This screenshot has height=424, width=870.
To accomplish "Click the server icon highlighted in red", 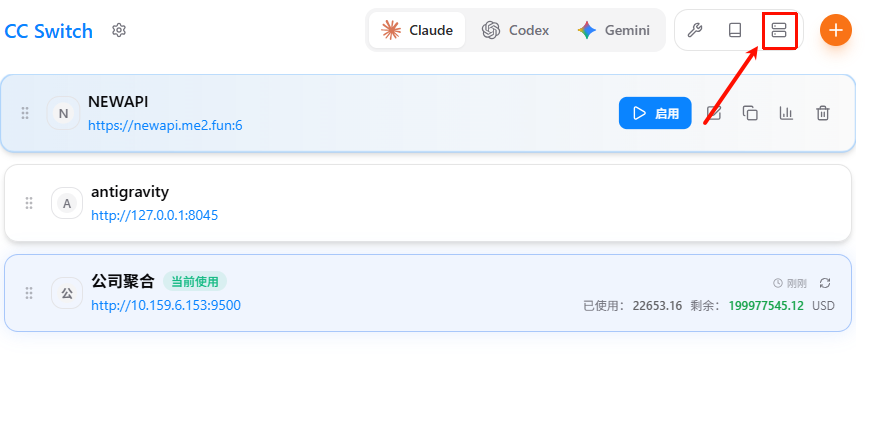I will [x=779, y=30].
